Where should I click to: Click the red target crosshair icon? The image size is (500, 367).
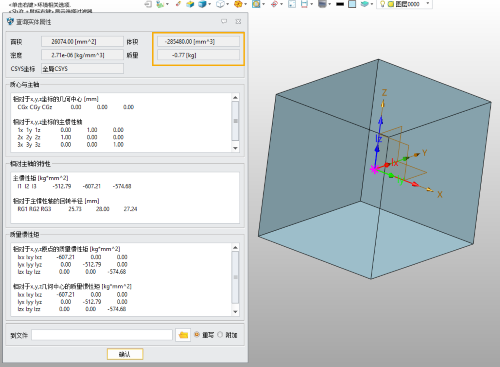(274, 4)
